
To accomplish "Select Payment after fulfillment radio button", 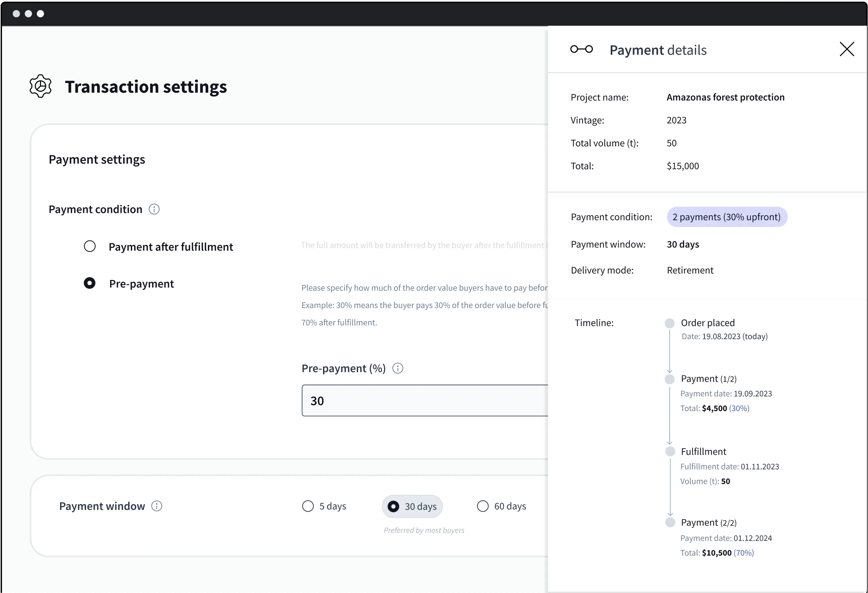I will tap(90, 246).
